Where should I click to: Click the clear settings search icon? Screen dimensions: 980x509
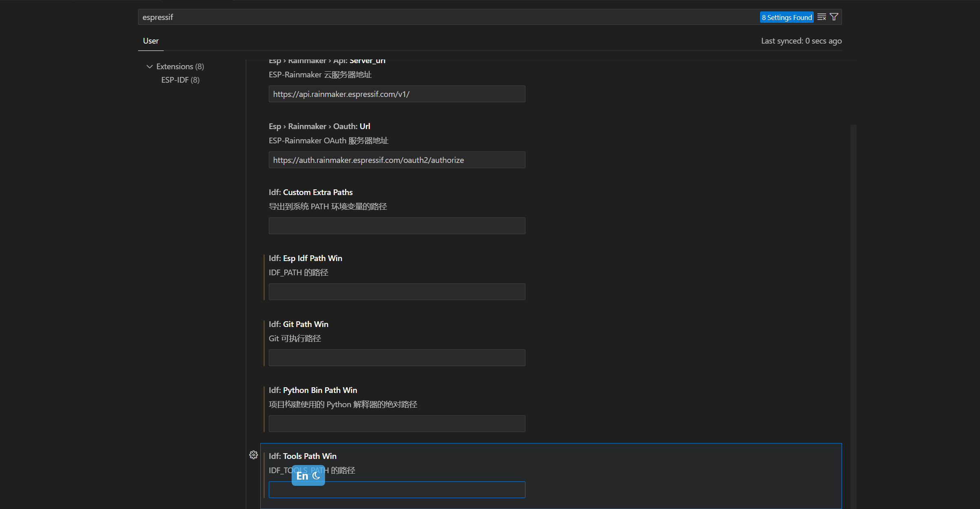pos(821,17)
